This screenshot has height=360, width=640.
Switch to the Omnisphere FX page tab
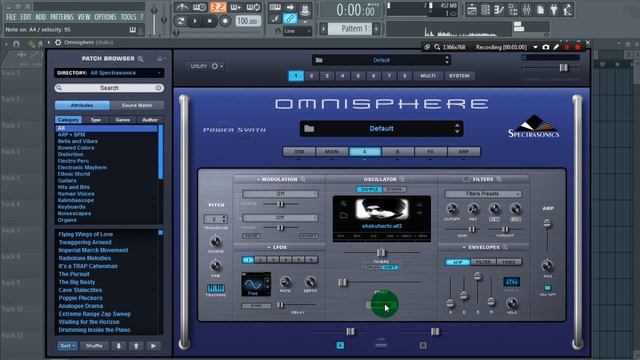click(431, 151)
